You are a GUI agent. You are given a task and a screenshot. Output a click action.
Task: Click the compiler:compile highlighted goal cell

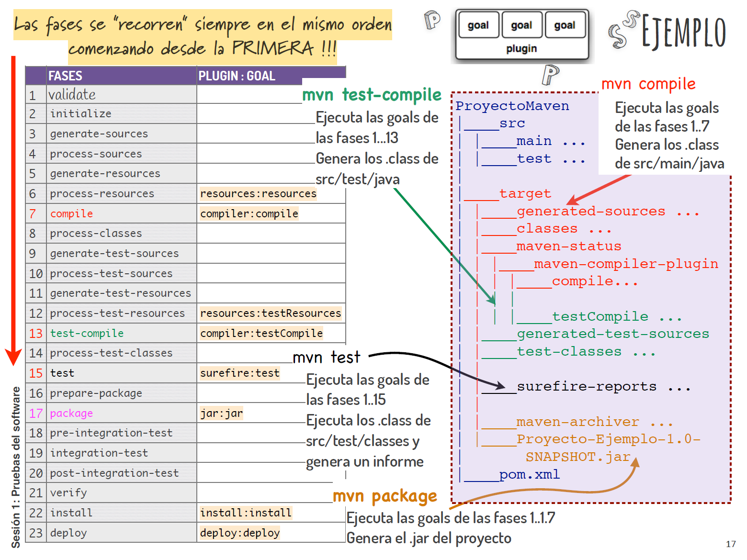249,214
